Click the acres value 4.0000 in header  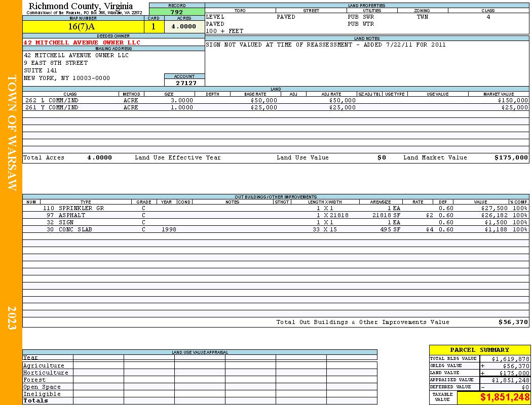184,26
